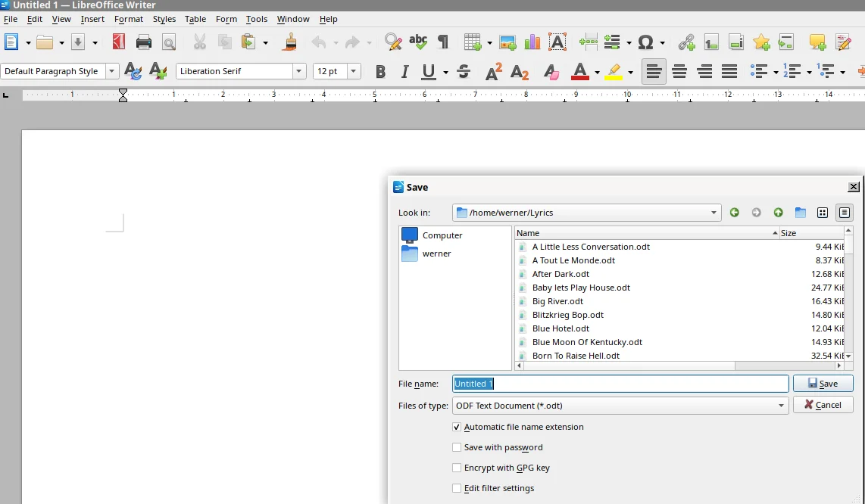
Task: Toggle Bold formatting
Action: pos(380,71)
